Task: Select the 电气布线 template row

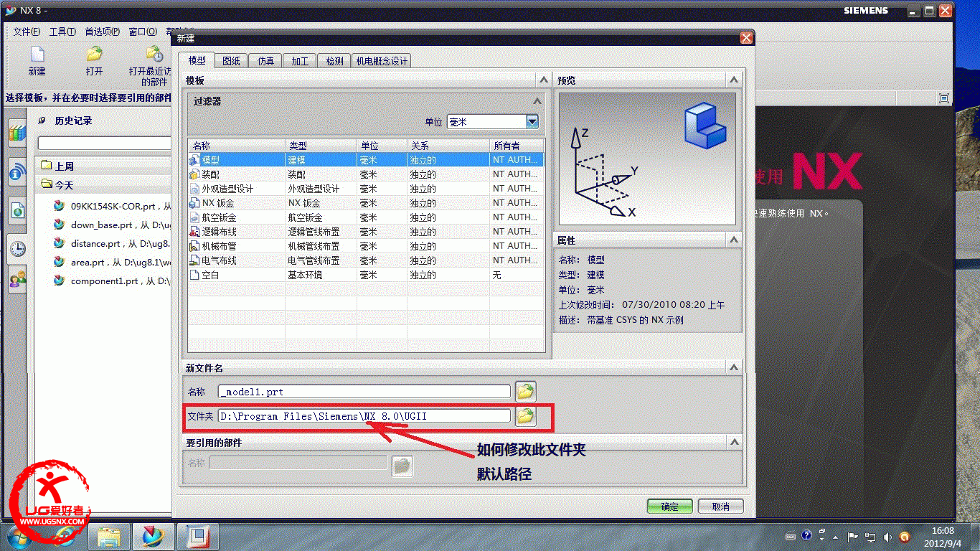Action: 366,260
